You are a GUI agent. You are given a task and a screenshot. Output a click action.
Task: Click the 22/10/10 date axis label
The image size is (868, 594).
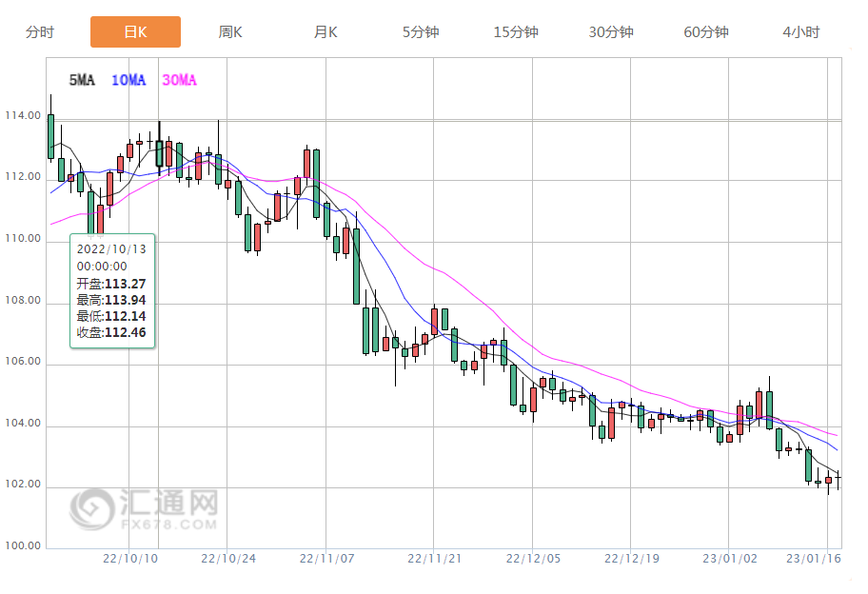click(x=129, y=559)
